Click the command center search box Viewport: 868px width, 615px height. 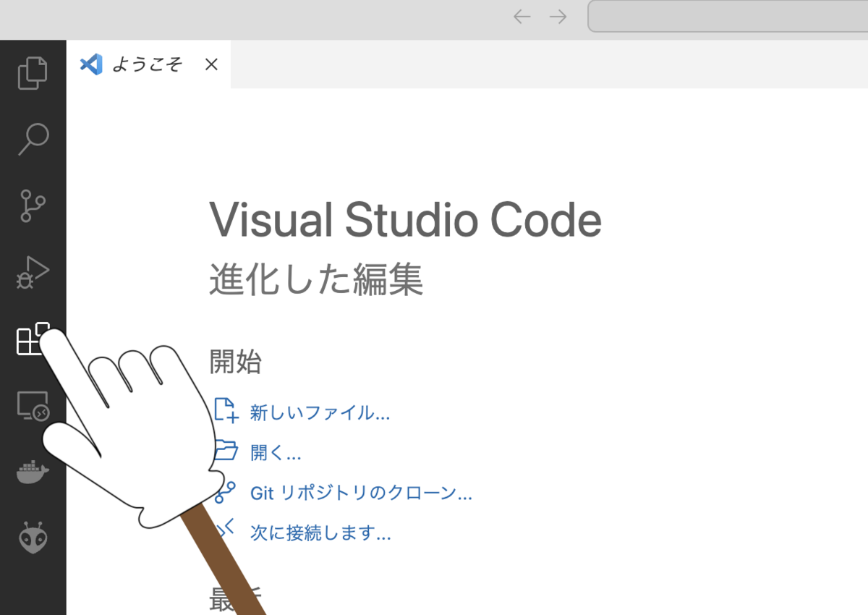728,17
